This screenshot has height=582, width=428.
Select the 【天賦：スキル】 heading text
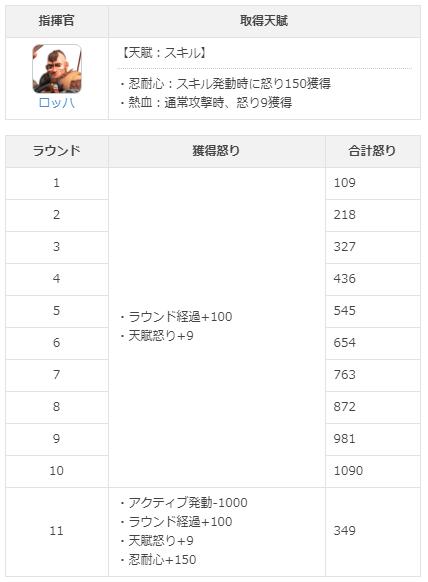pos(163,53)
